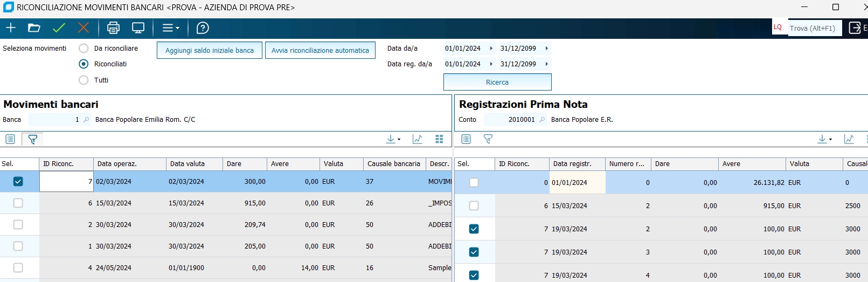Expand the hamburger menu dropdown in toolbar
868x282 pixels.
click(x=171, y=28)
